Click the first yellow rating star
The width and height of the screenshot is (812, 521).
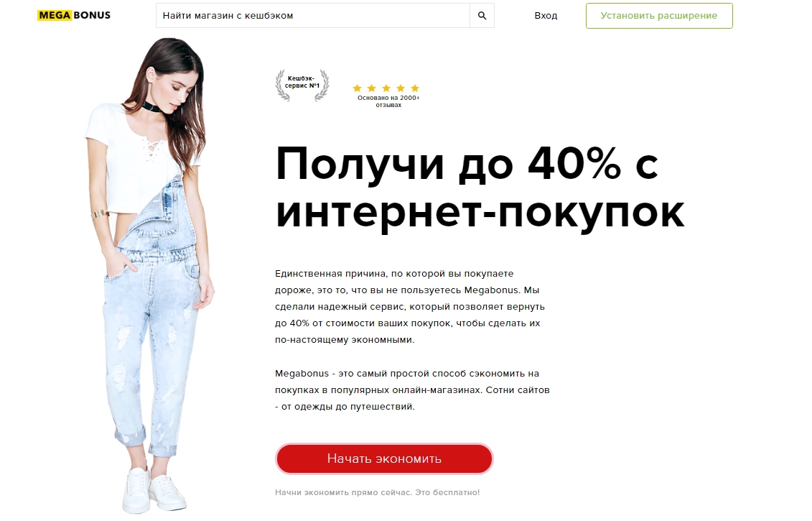358,88
